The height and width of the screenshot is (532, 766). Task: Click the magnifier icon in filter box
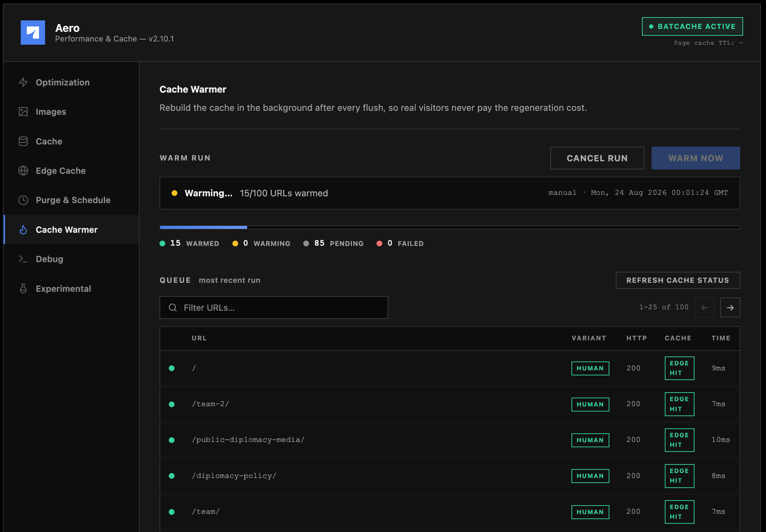click(173, 307)
